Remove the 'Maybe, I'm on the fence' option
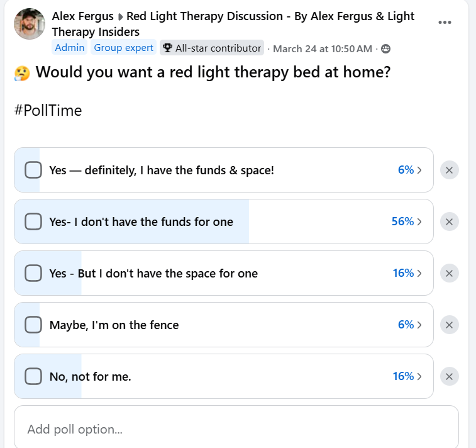This screenshot has height=448, width=476. click(x=449, y=325)
